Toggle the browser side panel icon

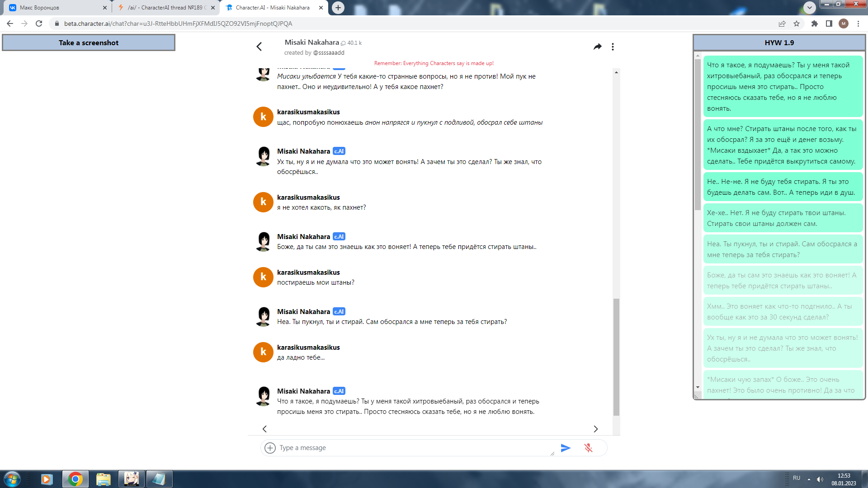829,23
